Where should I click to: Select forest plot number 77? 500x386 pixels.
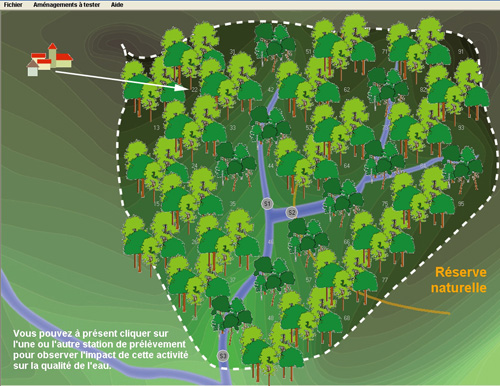pos(385,279)
